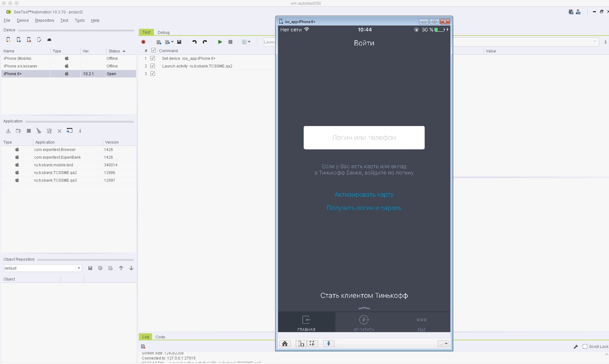Open the '...' dropdown in reflection toolbar

pos(443,344)
